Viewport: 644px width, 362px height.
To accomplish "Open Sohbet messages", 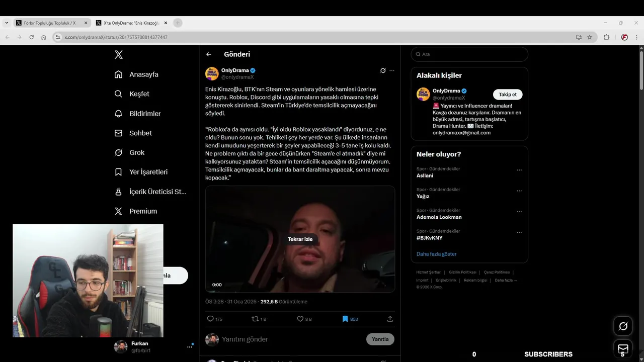I will (133, 133).
